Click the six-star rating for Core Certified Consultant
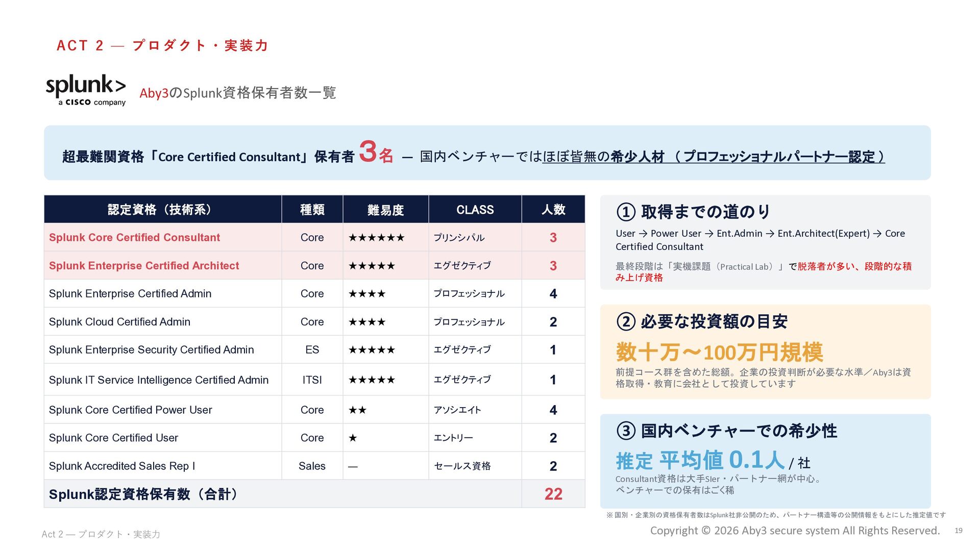Screen dimensions: 980x551 coord(377,238)
